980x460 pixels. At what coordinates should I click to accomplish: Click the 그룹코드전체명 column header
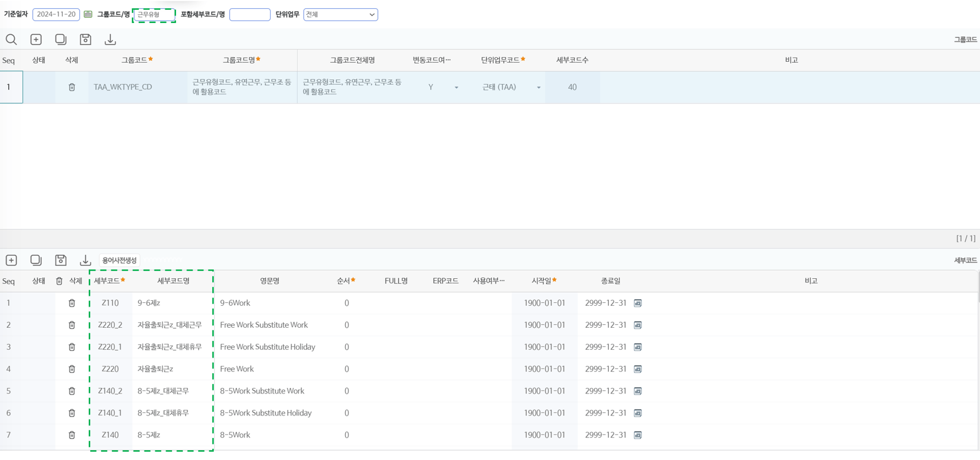click(352, 60)
